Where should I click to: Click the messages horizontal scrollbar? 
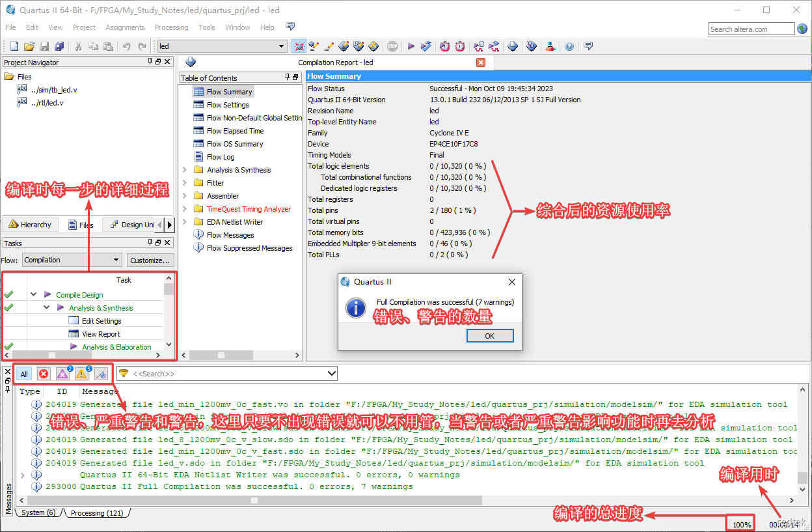point(254,500)
